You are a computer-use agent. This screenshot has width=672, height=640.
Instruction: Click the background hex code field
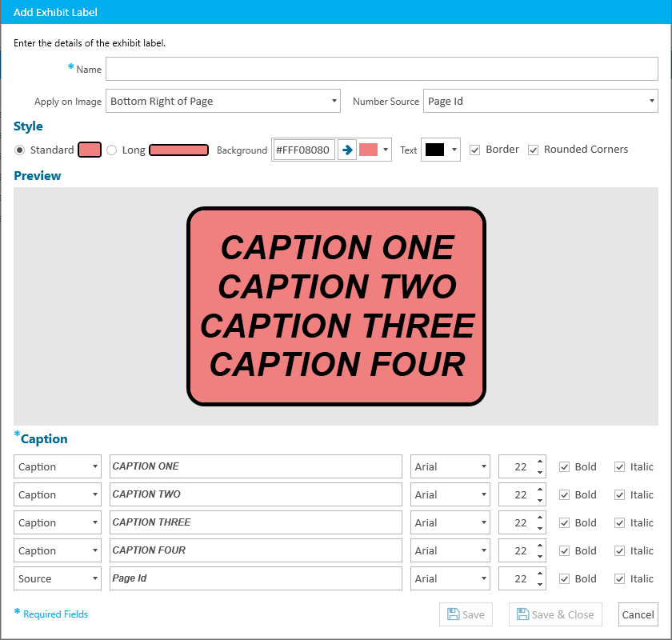(303, 150)
